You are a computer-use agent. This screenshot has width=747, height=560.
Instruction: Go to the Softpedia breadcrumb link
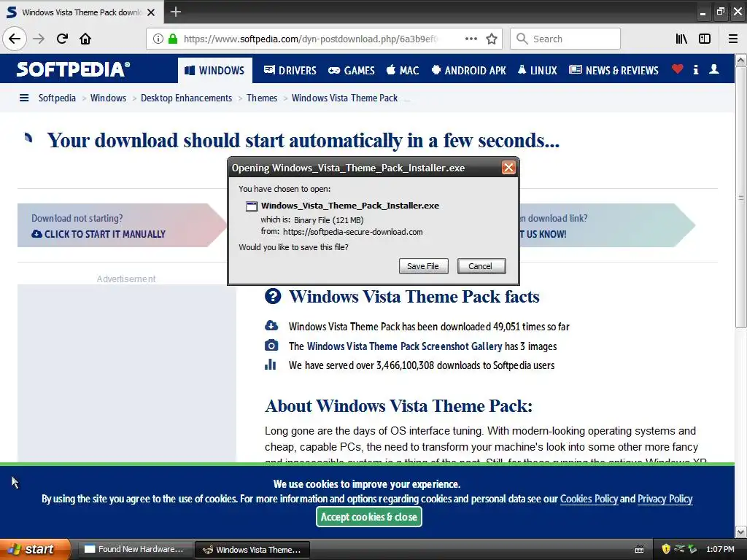coord(57,98)
